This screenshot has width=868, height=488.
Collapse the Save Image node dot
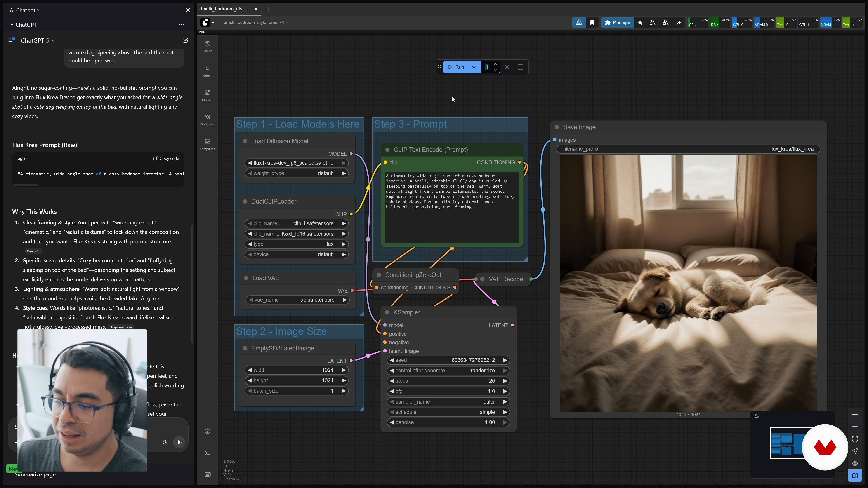tap(557, 127)
